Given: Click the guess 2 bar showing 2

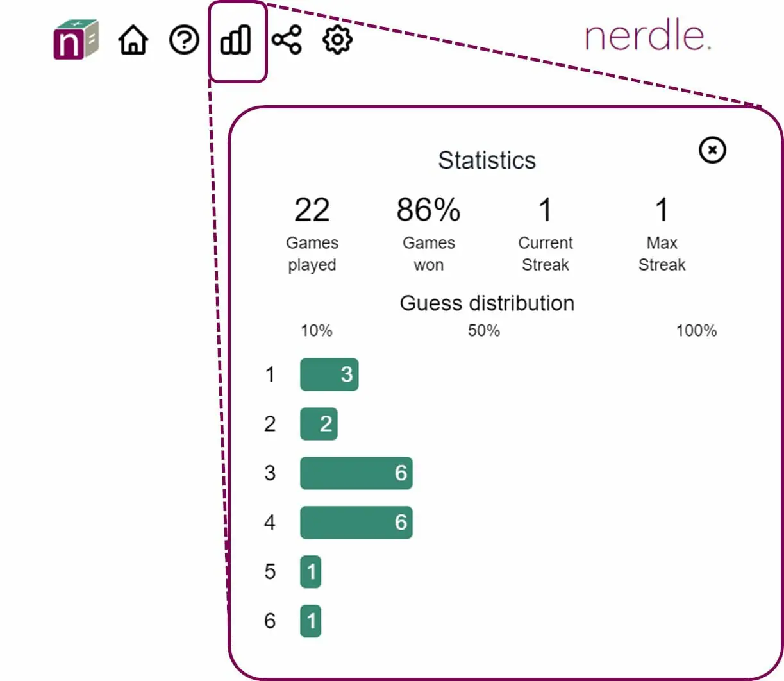Looking at the screenshot, I should [x=319, y=424].
